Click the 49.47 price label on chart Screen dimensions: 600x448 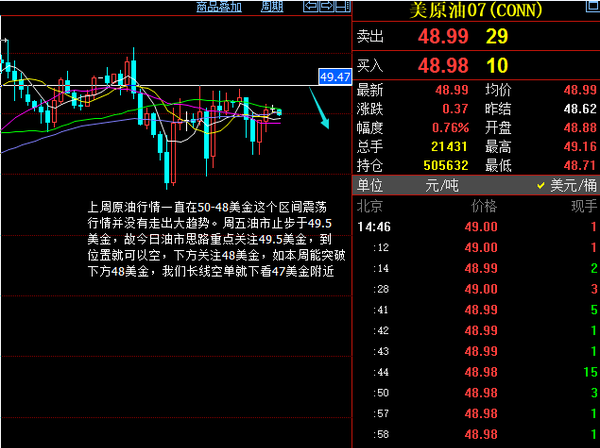[x=335, y=77]
